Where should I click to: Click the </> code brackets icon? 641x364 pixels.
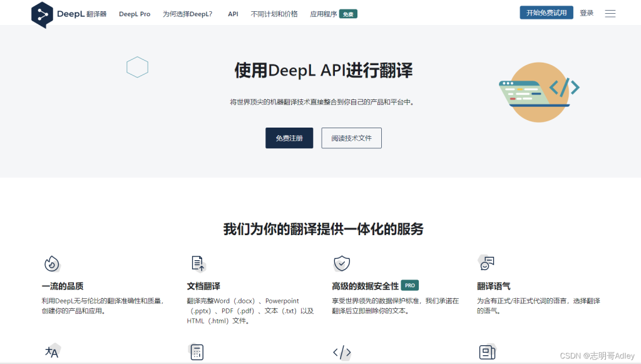[x=342, y=352]
